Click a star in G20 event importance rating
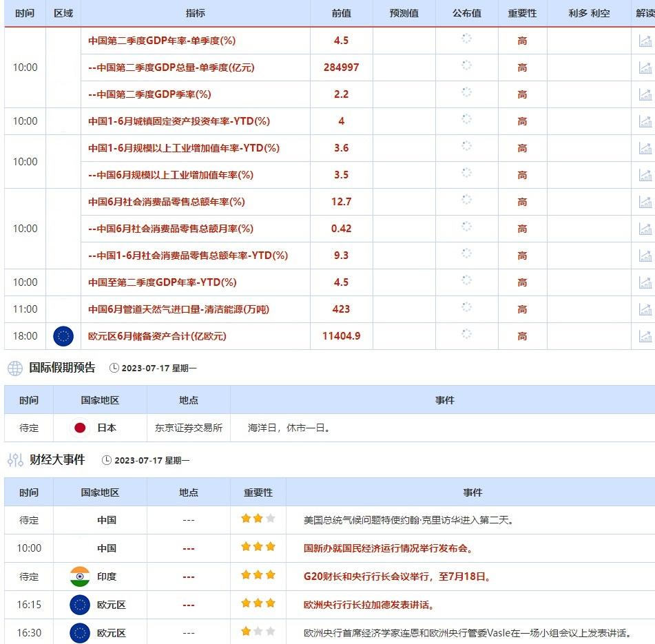655x644 pixels. tap(257, 577)
